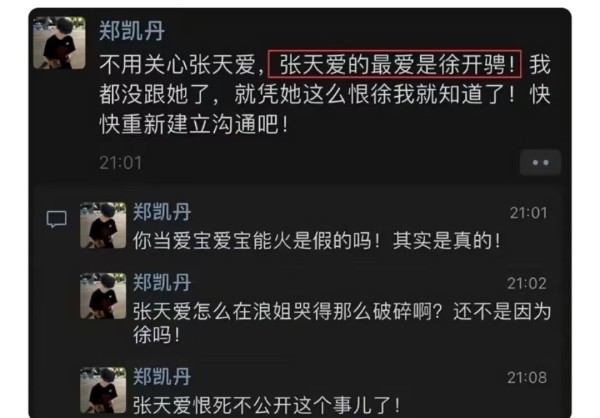Click the red-boxed text 张天爱的最爱是徐开骋
Viewport: 600px width, 418px height.
(x=395, y=64)
